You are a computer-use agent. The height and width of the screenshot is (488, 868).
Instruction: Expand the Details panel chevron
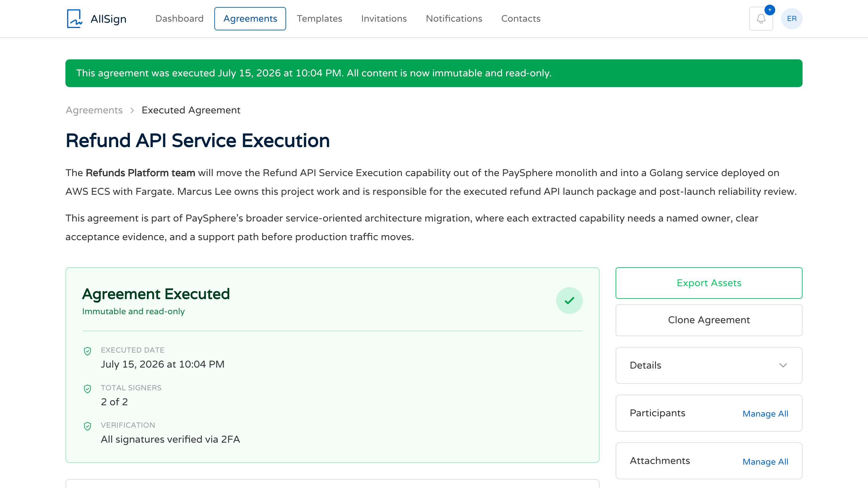pos(783,365)
